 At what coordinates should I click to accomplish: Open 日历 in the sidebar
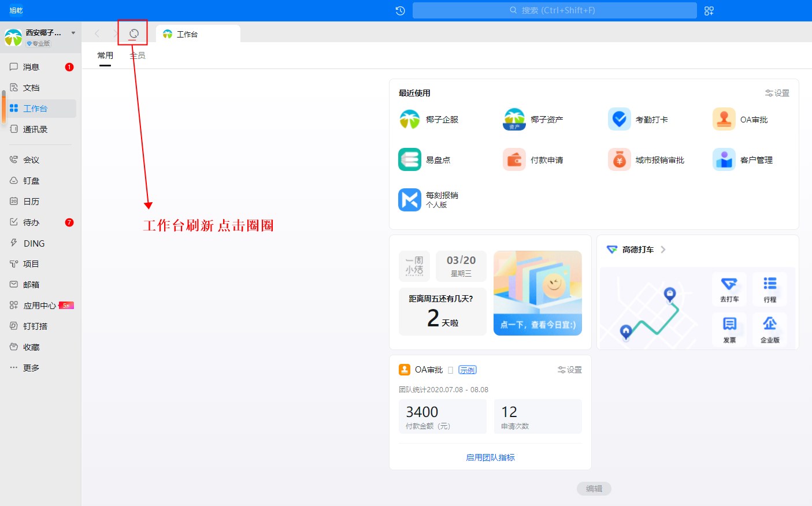(x=40, y=202)
